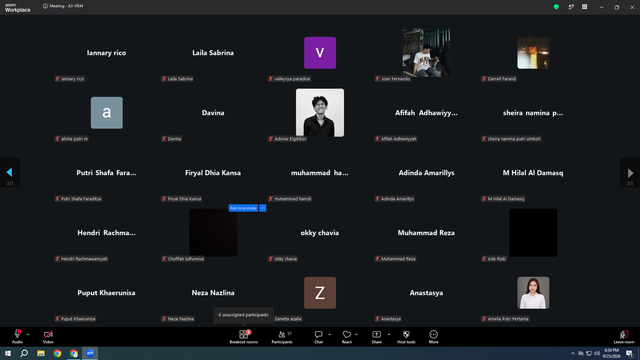This screenshot has height=360, width=640.
Task: Click three-dot menu beside Ask to unmute
Action: click(262, 208)
